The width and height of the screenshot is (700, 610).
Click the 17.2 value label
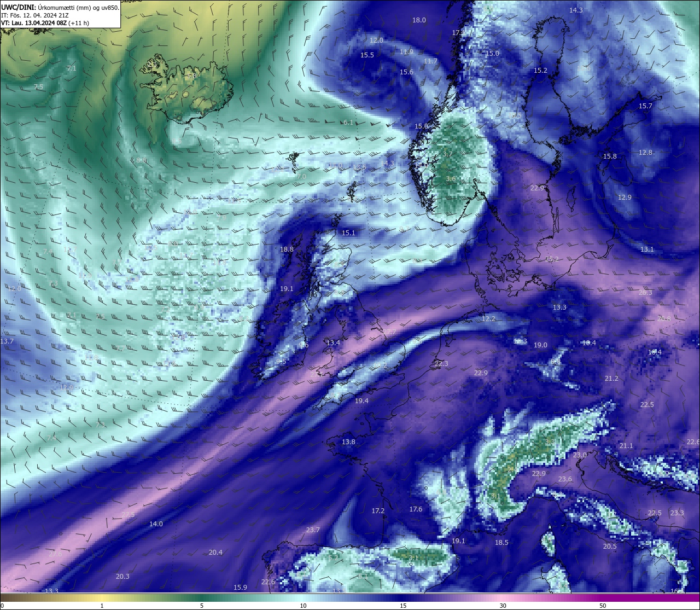378,511
